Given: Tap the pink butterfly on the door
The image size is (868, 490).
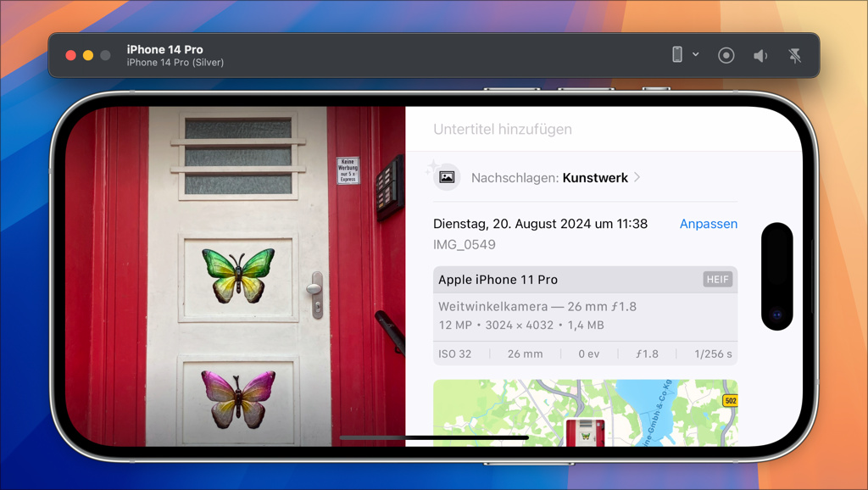Looking at the screenshot, I should pyautogui.click(x=237, y=397).
